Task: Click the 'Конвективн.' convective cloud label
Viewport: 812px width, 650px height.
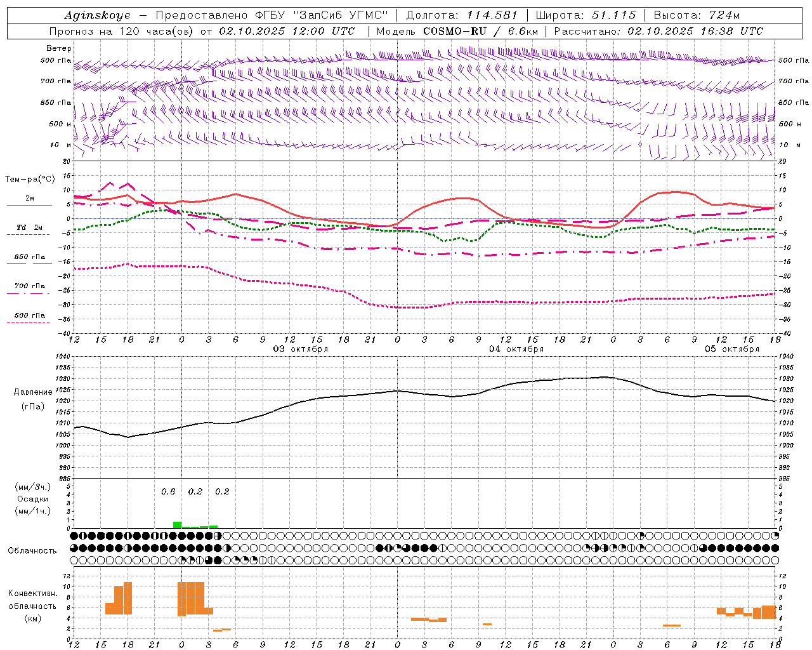Action: [33, 594]
